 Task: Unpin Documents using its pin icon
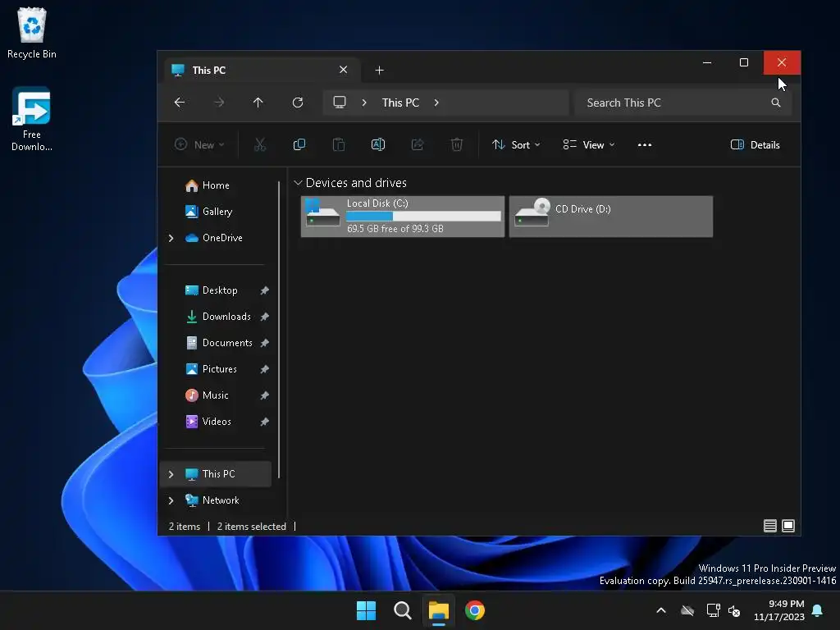coord(265,343)
